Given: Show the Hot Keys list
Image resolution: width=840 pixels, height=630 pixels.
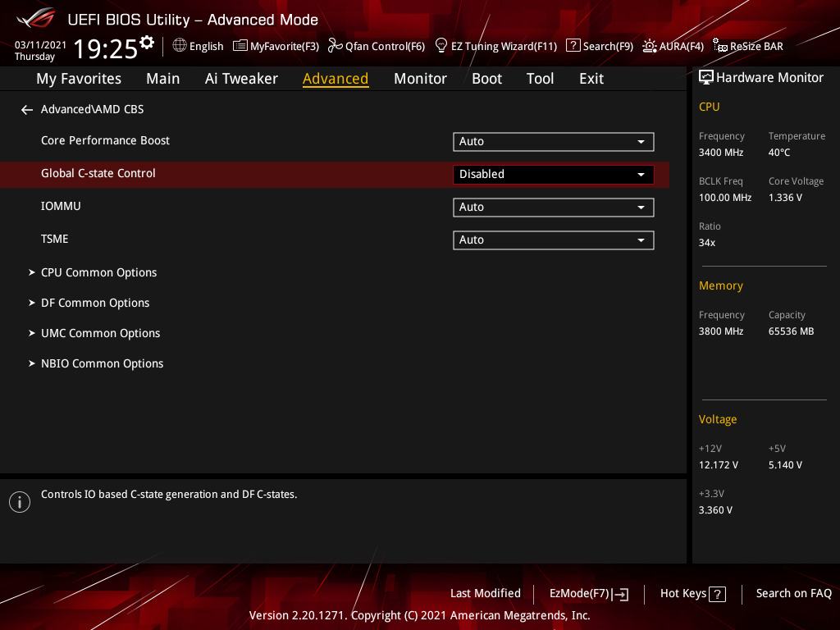Looking at the screenshot, I should coord(692,594).
